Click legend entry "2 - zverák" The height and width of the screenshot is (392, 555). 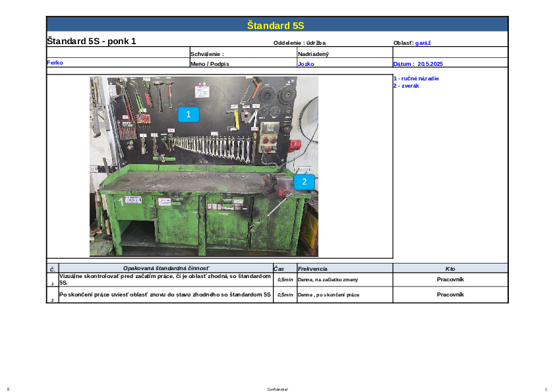point(406,86)
